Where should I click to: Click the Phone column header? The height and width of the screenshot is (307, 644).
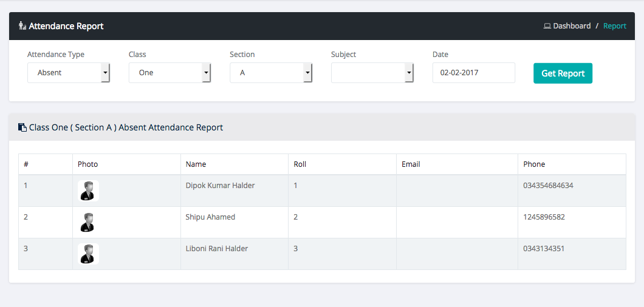click(x=534, y=164)
